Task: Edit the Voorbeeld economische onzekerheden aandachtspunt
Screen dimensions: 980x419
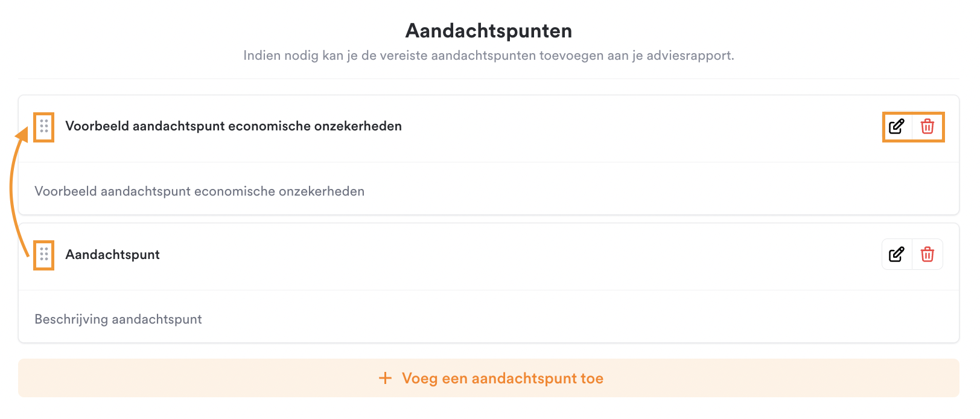Action: 897,126
